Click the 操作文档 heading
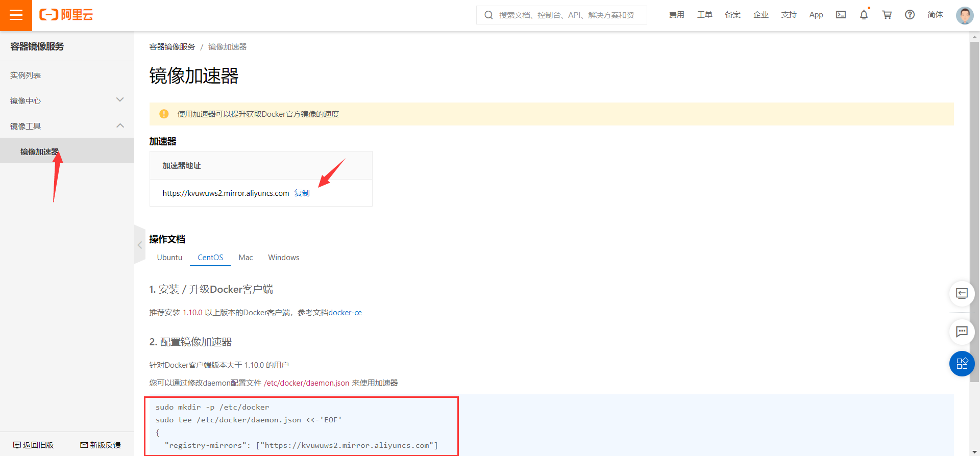The image size is (980, 456). pyautogui.click(x=167, y=239)
